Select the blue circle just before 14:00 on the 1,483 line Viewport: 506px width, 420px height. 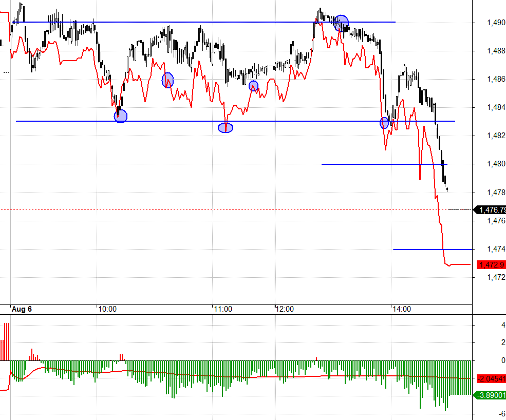[384, 123]
